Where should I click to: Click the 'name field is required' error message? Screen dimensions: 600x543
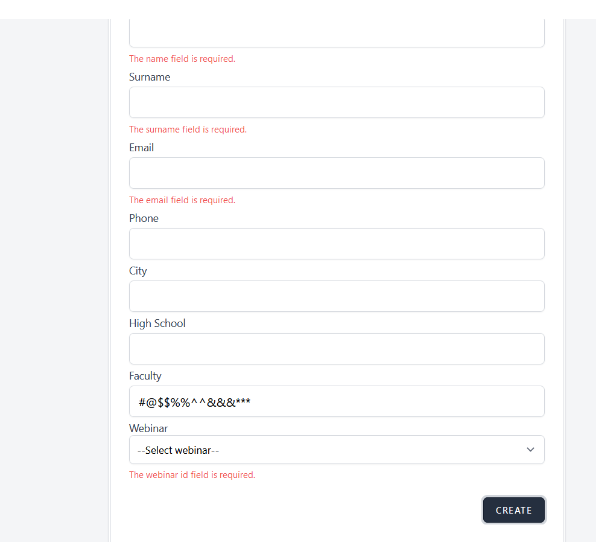[182, 59]
